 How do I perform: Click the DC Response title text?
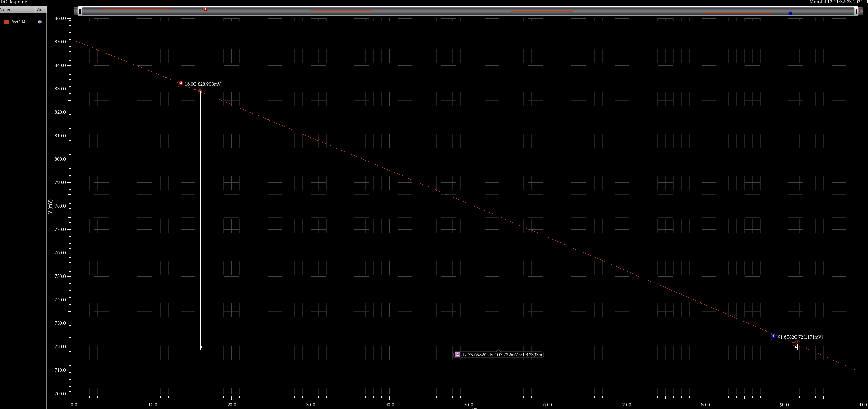(x=14, y=2)
